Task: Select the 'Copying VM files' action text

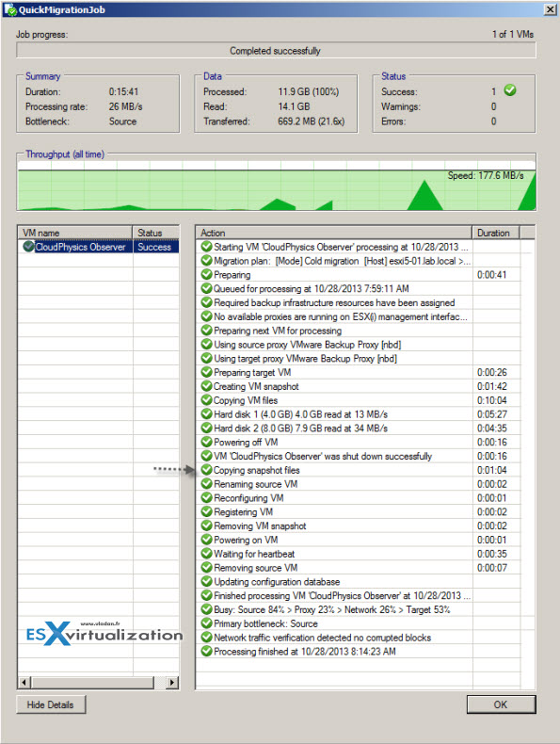Action: (246, 400)
